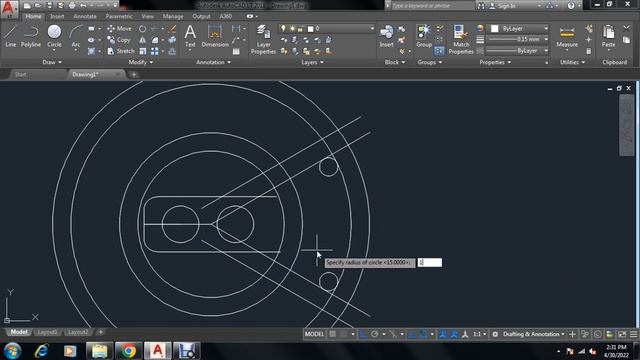
Task: Open Drafting & Annotation workspace dropdown
Action: [534, 334]
